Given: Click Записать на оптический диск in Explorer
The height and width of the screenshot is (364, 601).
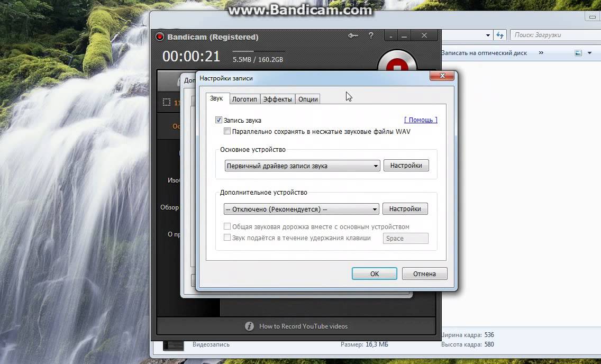Looking at the screenshot, I should (x=485, y=53).
